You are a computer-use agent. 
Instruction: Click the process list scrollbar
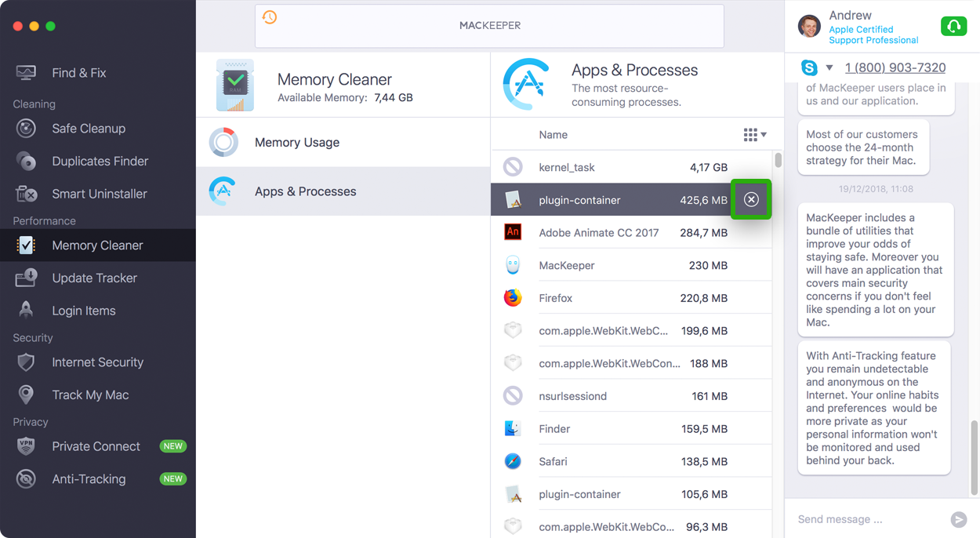778,160
